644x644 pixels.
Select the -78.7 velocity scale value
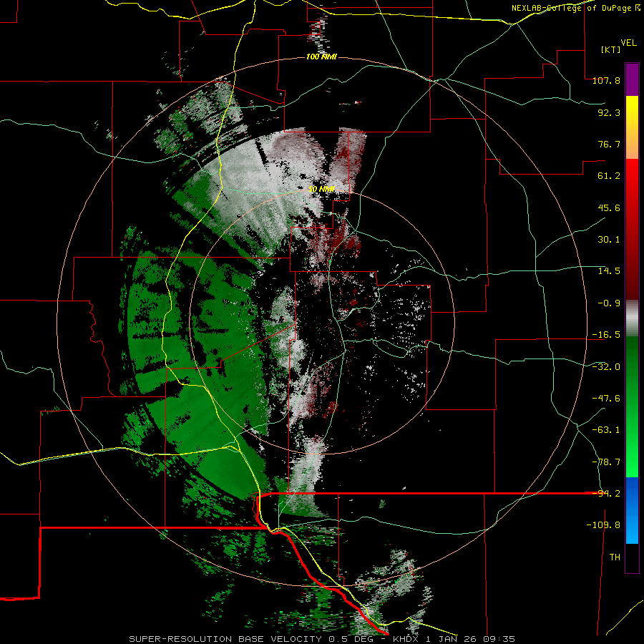pos(606,462)
